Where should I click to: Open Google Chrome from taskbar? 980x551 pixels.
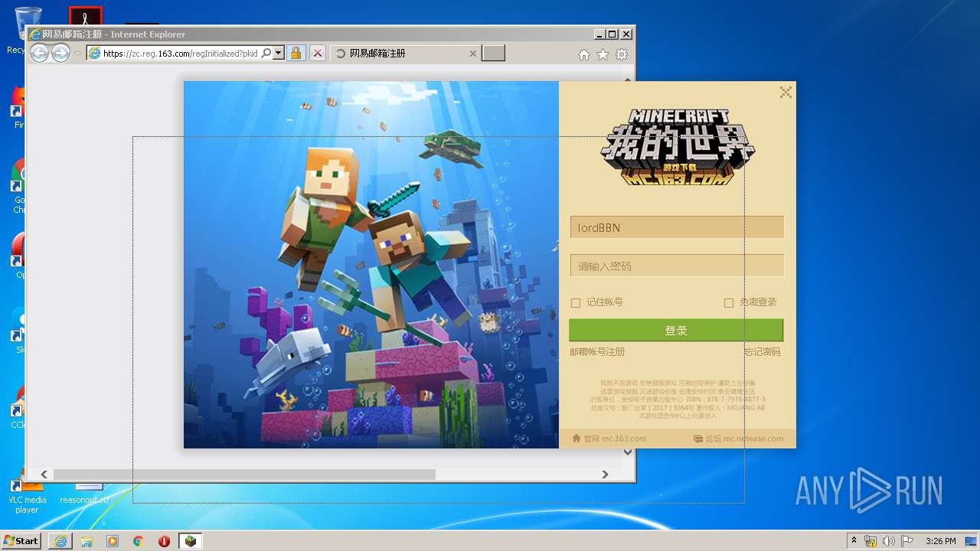pyautogui.click(x=139, y=541)
